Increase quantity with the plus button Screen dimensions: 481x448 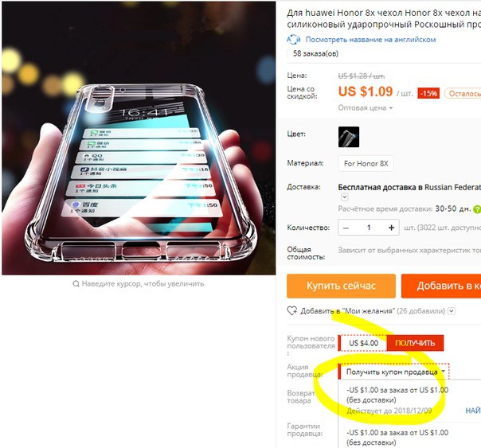(391, 228)
